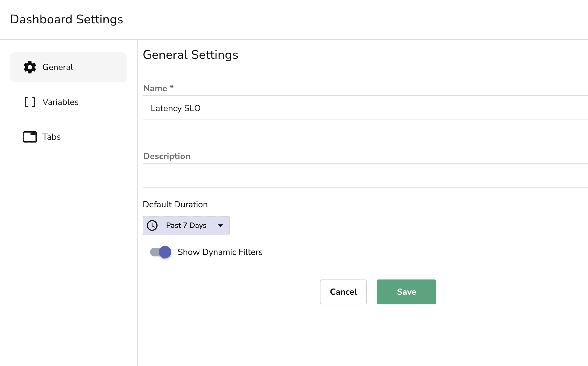Image resolution: width=588 pixels, height=366 pixels.
Task: Save the dashboard settings
Action: point(406,292)
